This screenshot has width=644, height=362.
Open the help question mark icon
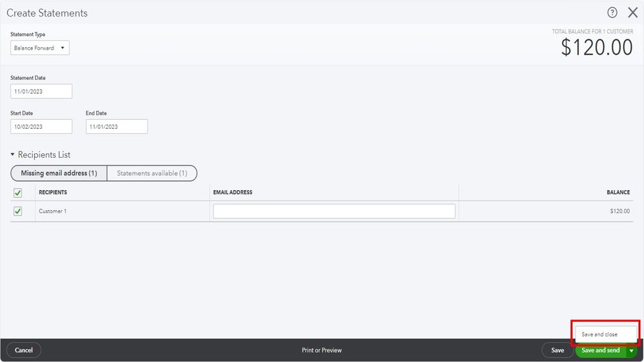[612, 13]
